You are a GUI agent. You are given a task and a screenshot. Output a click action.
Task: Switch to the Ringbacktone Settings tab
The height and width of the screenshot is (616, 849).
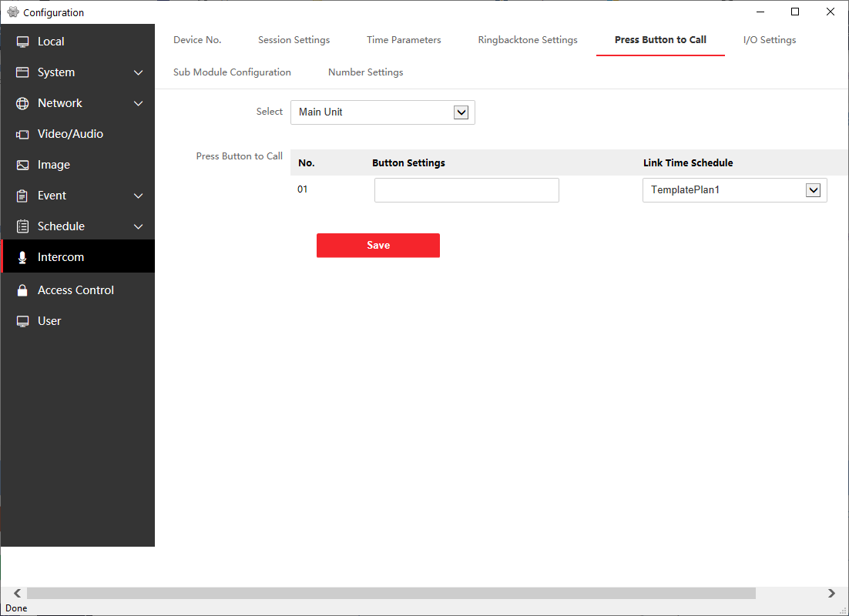coord(527,40)
